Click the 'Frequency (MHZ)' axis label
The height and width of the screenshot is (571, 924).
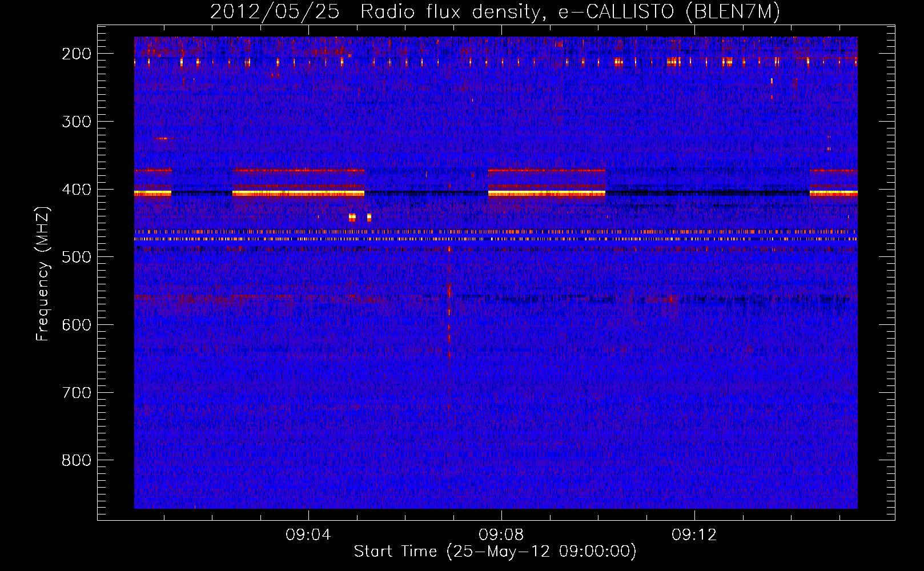pos(43,274)
